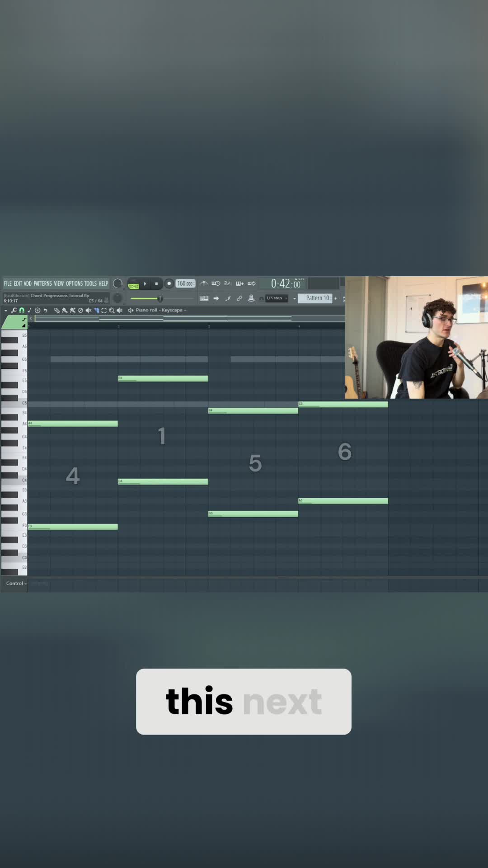Open the stamp note icon
488x868 pixels.
coord(29,310)
